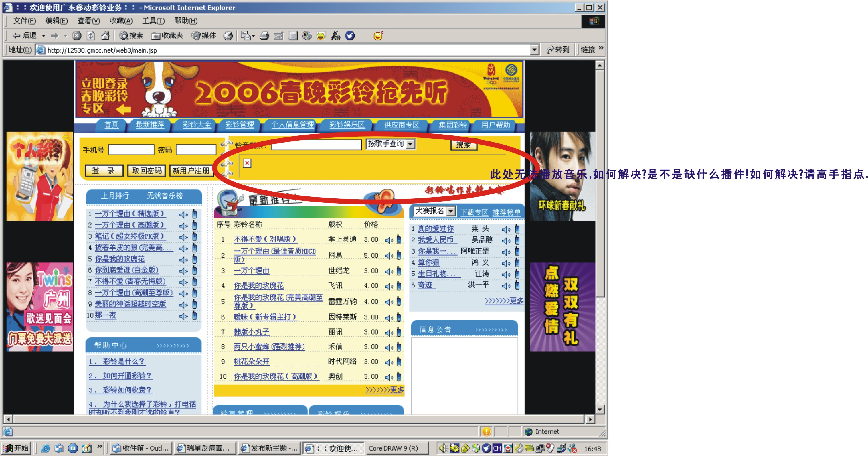Open the 按歌手查询 search type dropdown
The image size is (868, 456).
(x=410, y=144)
